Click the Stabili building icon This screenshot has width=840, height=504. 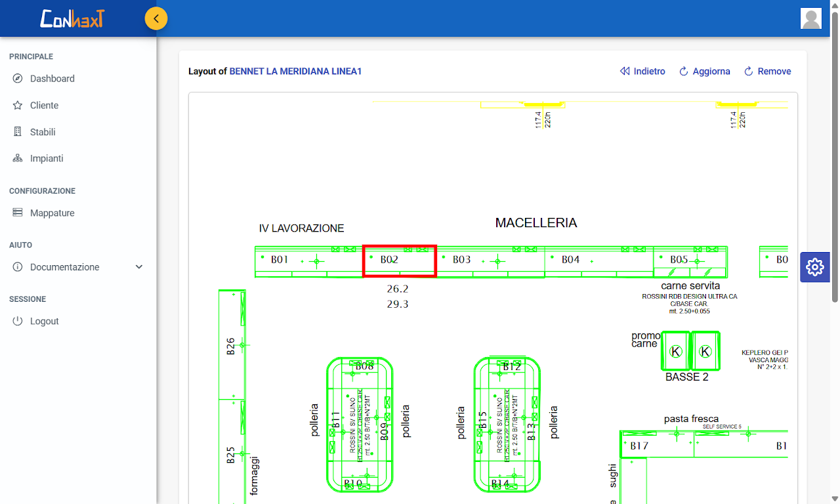pos(18,132)
